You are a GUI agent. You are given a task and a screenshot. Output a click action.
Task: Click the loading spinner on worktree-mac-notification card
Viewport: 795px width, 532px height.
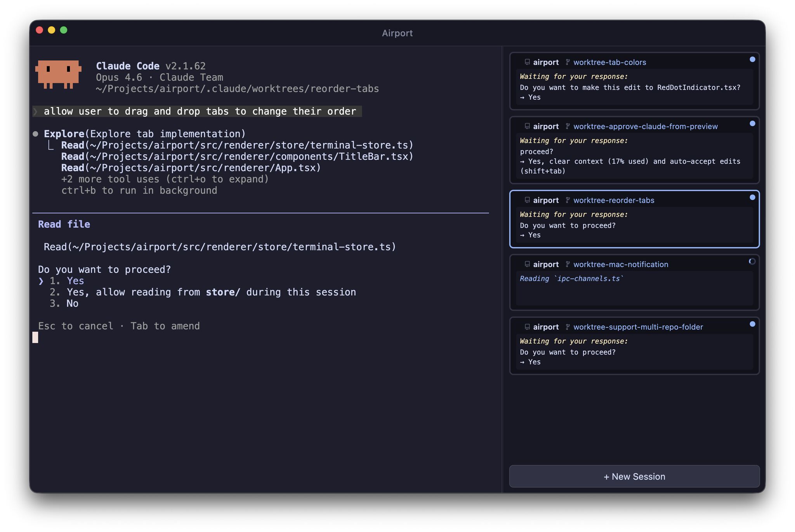[752, 262]
